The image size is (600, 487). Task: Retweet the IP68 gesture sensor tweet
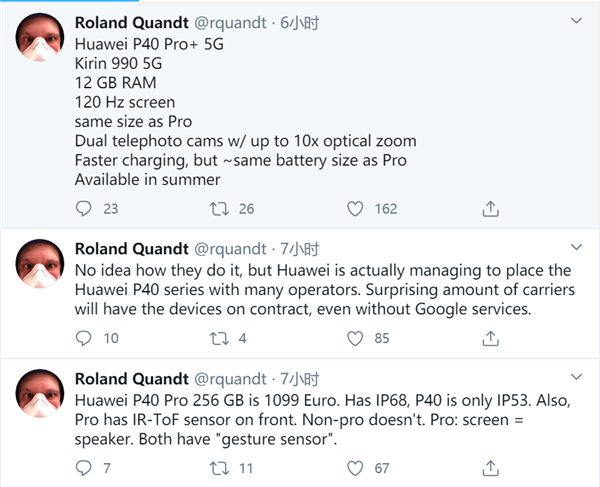tap(217, 468)
